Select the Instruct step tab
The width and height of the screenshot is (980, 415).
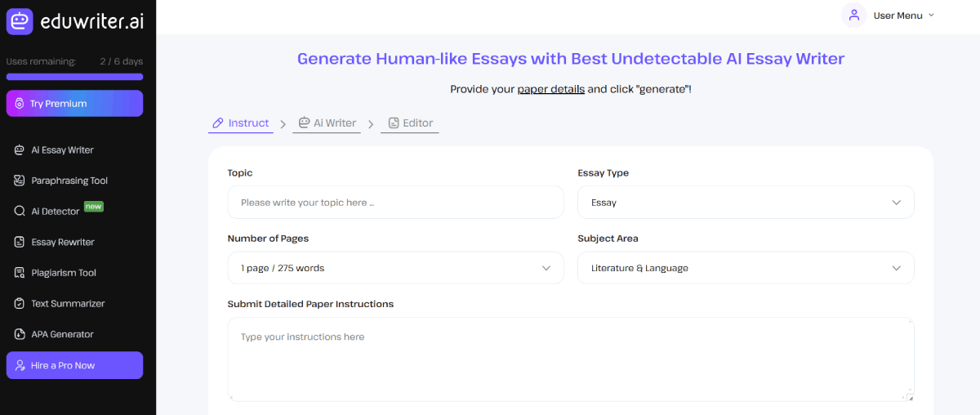tap(240, 123)
